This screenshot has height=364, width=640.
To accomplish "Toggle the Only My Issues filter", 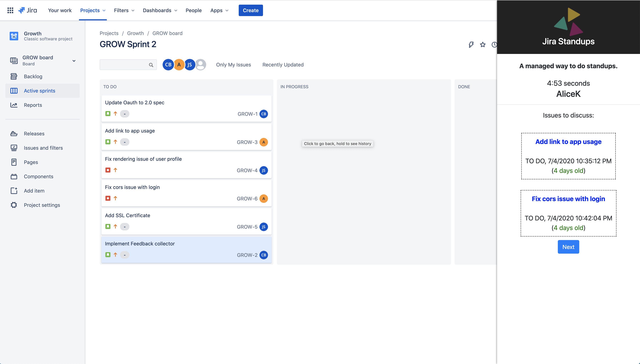I will (x=233, y=64).
